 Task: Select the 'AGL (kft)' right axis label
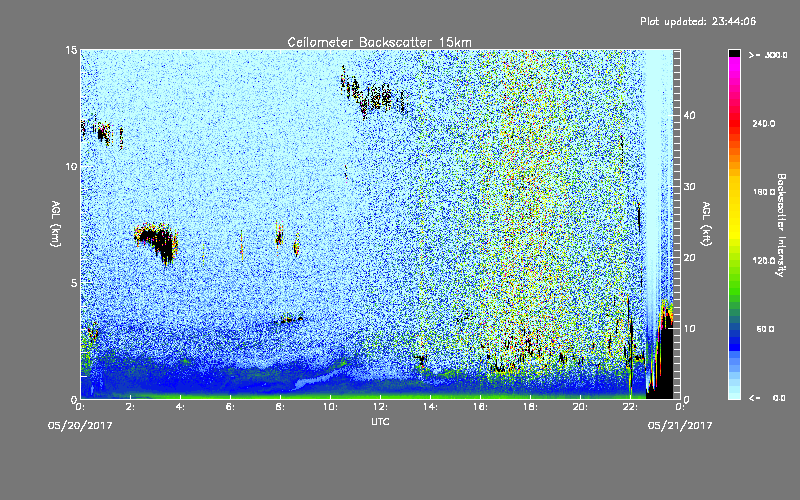pos(707,224)
